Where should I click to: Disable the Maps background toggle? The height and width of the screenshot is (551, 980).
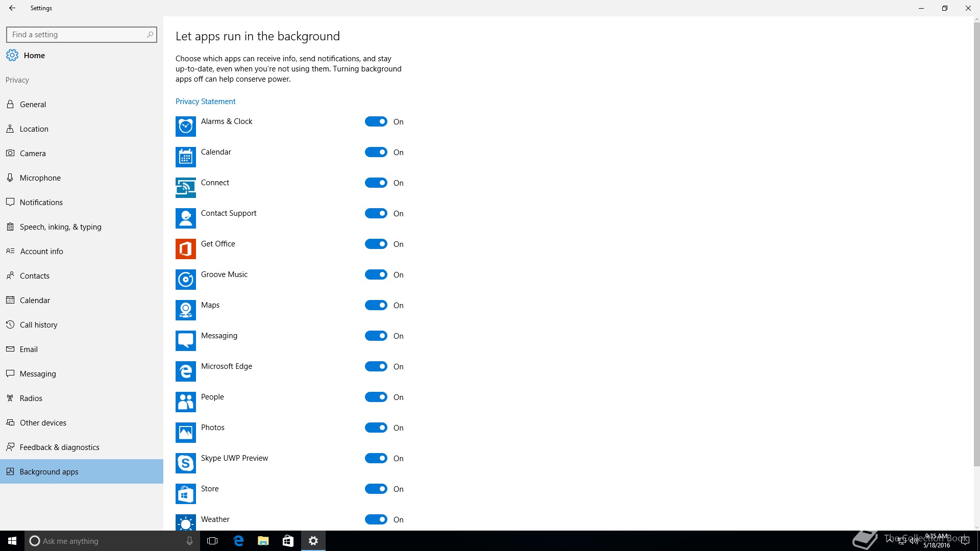tap(376, 305)
